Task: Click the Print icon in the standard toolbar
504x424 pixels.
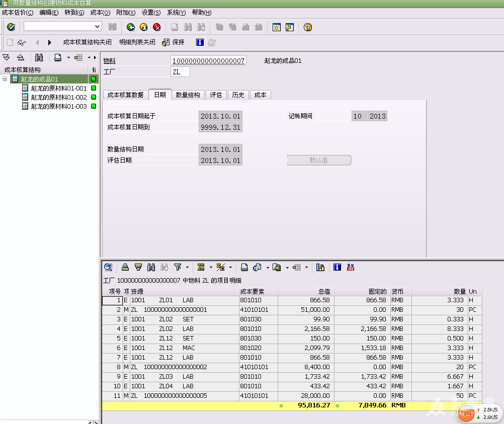Action: click(x=175, y=27)
